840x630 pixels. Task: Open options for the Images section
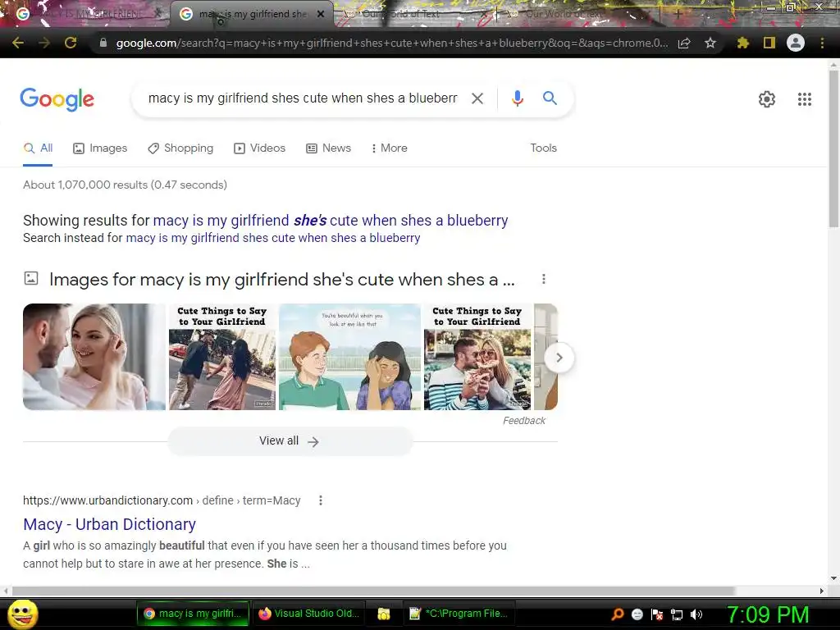tap(544, 279)
